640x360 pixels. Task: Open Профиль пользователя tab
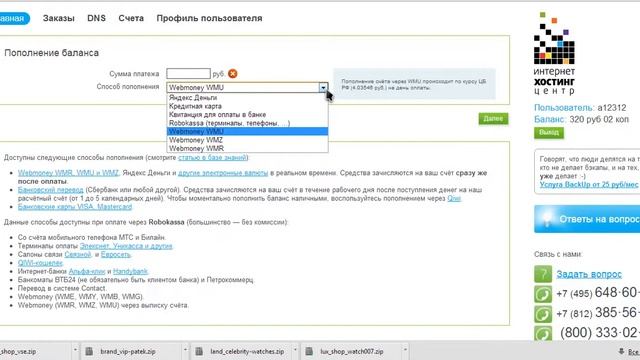tap(209, 18)
